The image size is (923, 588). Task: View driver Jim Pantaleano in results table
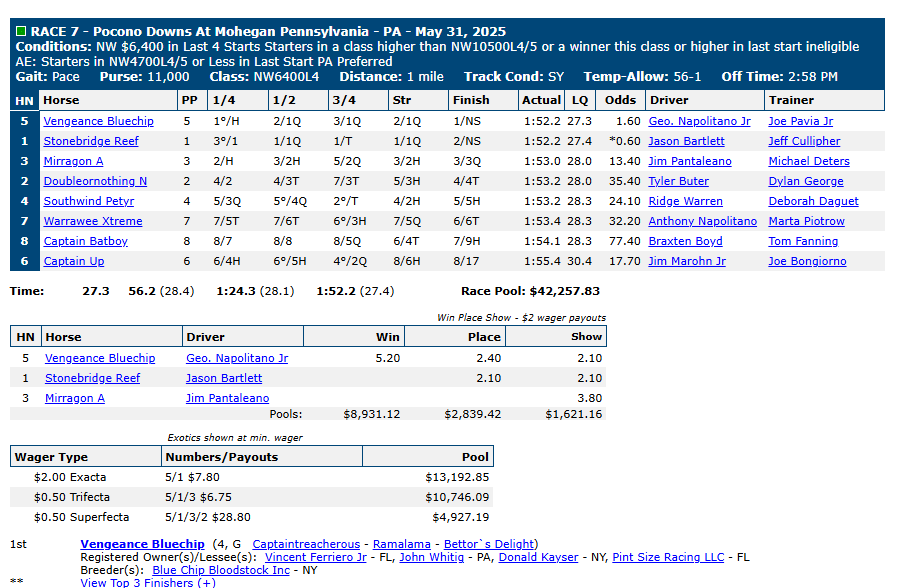click(690, 161)
